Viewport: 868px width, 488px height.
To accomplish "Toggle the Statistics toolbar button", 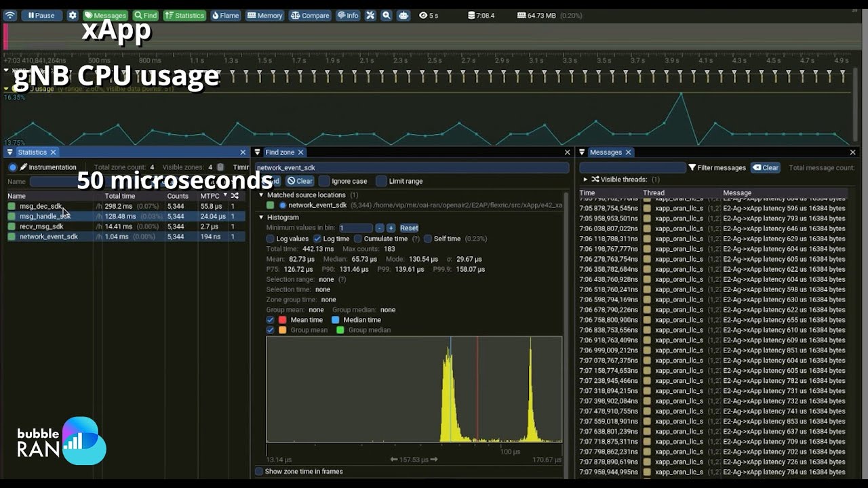I will pos(184,16).
